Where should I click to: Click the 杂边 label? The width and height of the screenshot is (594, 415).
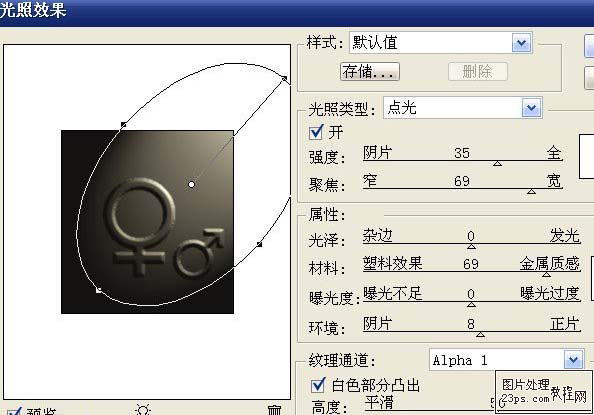378,236
